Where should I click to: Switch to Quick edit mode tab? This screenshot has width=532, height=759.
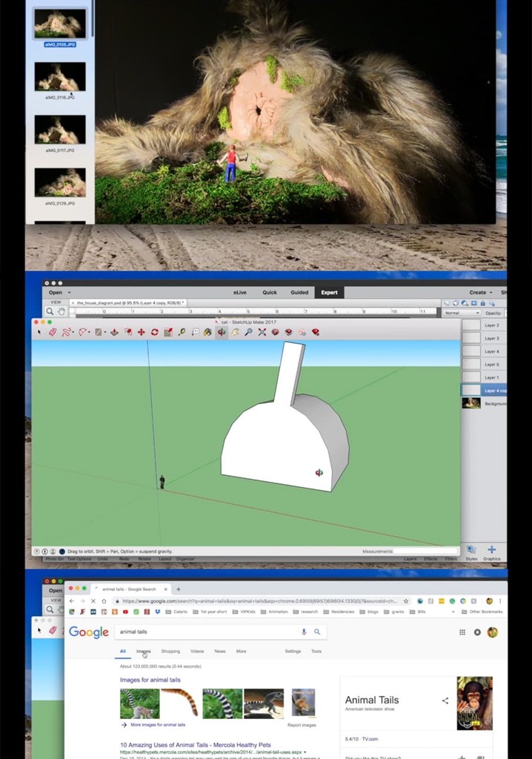[x=270, y=292]
